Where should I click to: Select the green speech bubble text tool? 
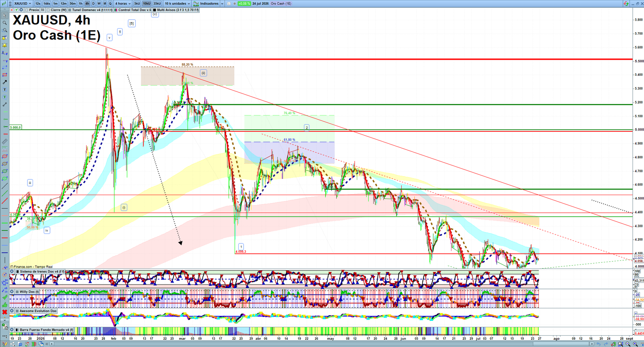(4, 97)
